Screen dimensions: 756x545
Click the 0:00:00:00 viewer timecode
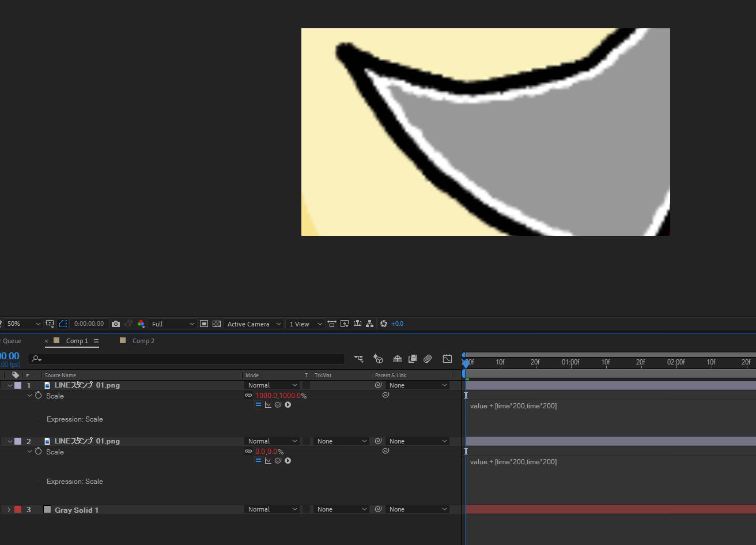tap(89, 324)
